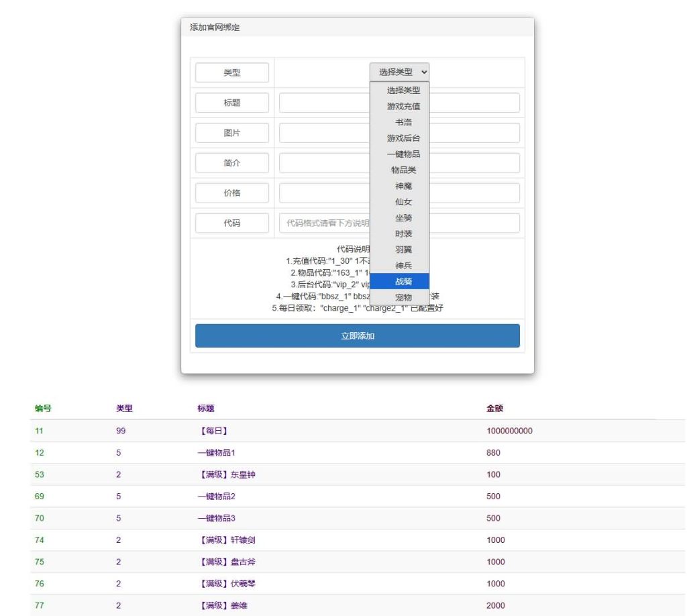Focus the 图片 input field
The image size is (687, 616).
click(322, 133)
